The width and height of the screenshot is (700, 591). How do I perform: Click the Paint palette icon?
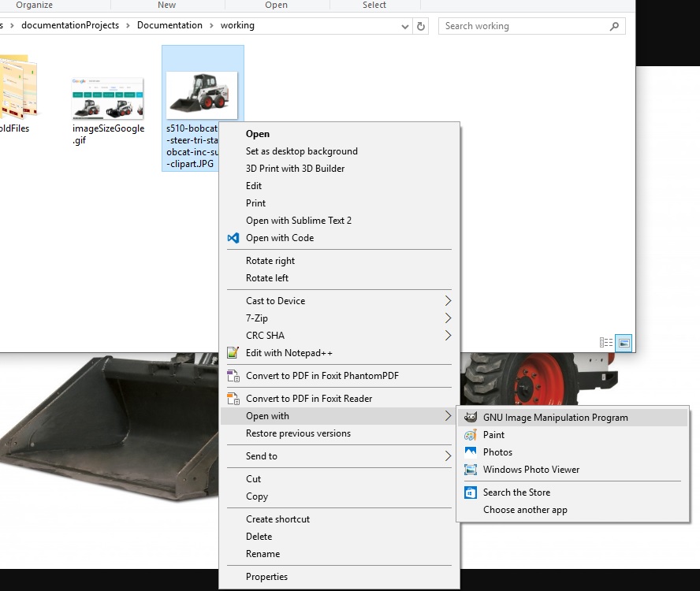pos(471,435)
